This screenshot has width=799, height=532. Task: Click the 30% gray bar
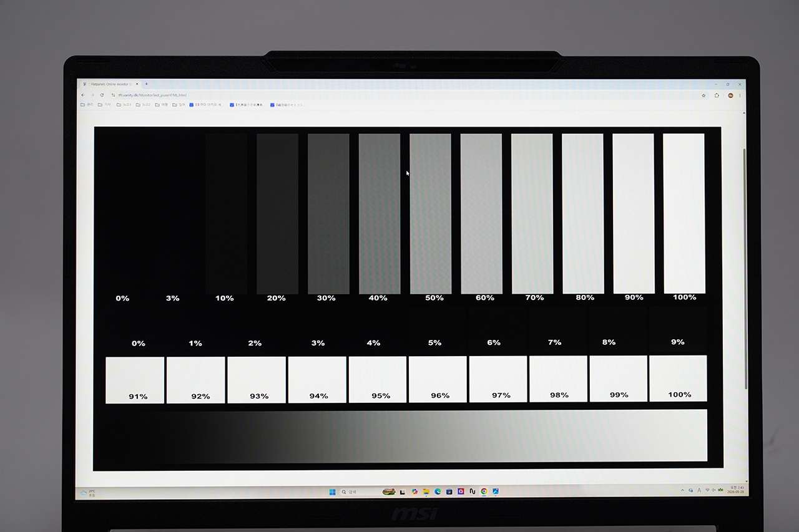[328, 213]
